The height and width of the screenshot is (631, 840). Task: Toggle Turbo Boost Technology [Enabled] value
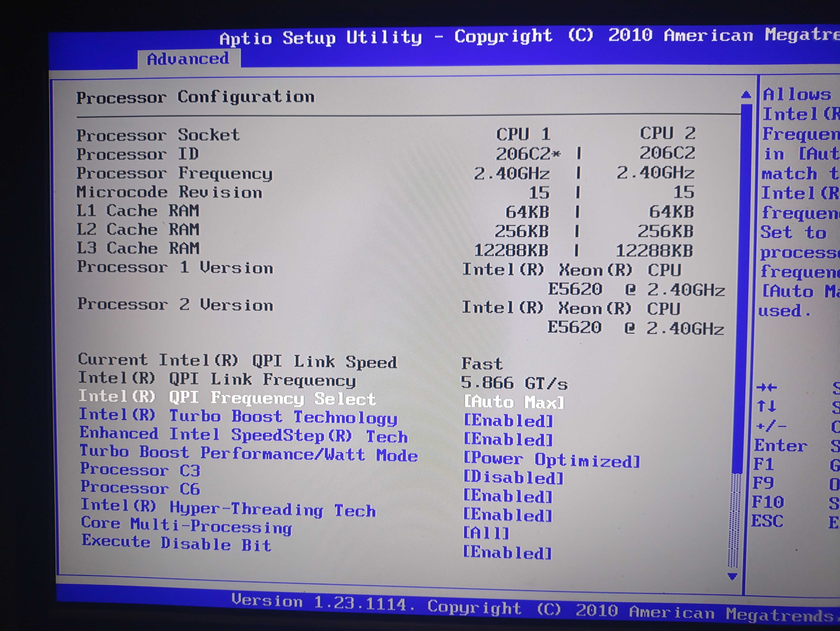tap(508, 421)
